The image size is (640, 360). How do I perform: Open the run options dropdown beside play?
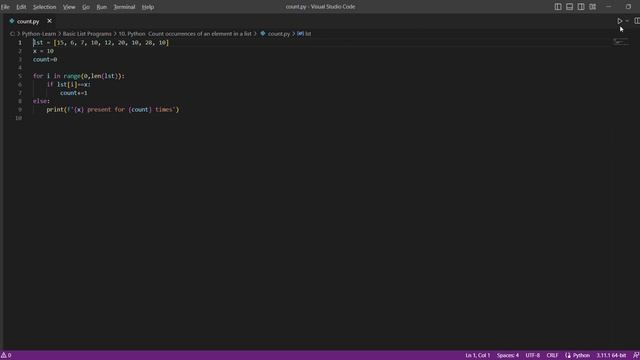[627, 21]
